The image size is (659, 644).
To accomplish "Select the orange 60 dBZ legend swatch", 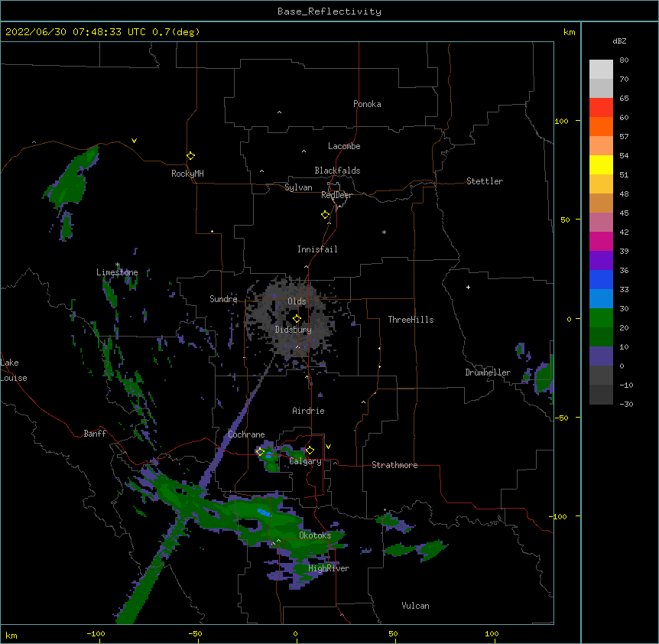I will (x=601, y=126).
